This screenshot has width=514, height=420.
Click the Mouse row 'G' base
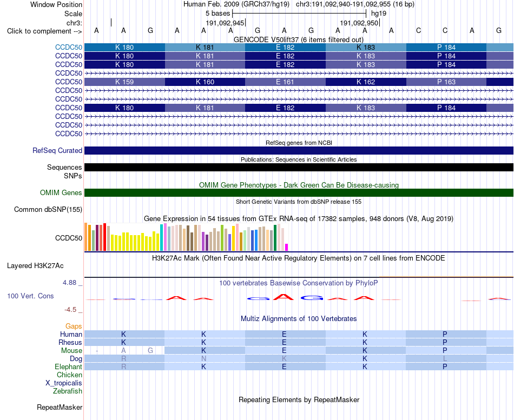150,351
